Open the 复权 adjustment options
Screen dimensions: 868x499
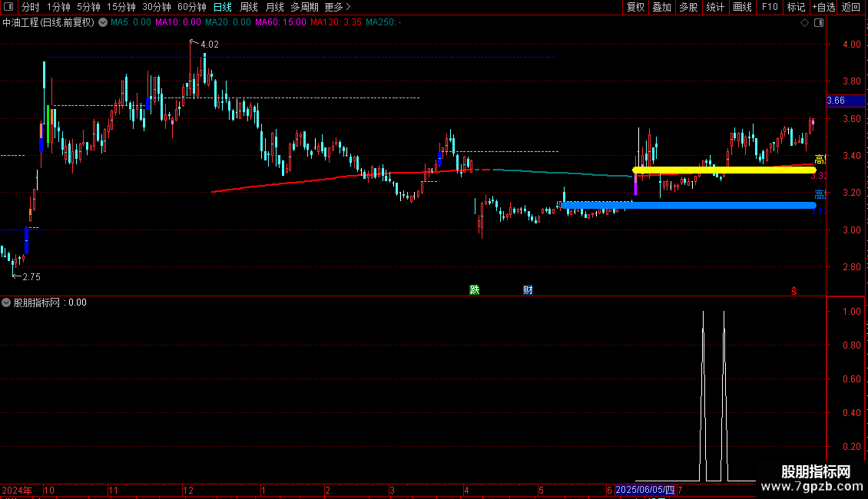click(635, 7)
